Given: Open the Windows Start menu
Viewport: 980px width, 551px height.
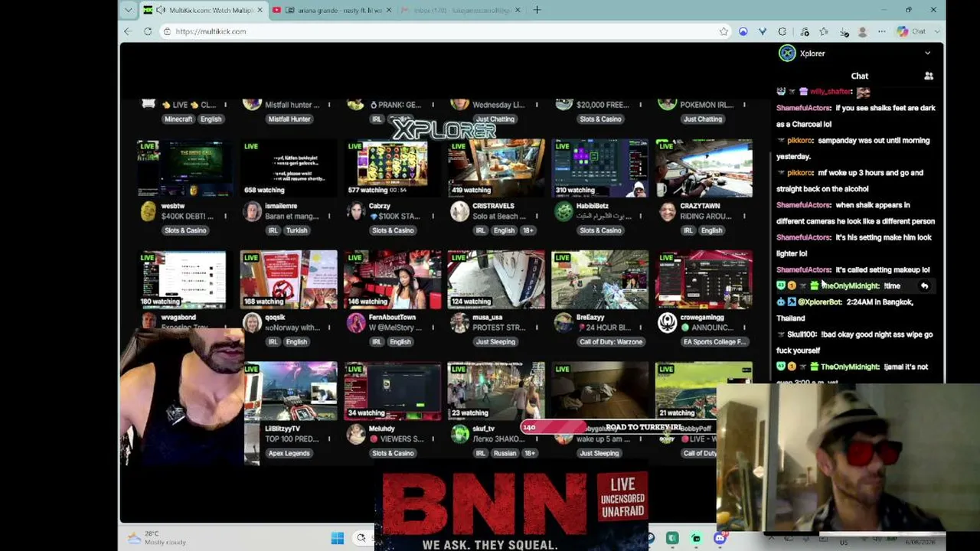Looking at the screenshot, I should [337, 538].
